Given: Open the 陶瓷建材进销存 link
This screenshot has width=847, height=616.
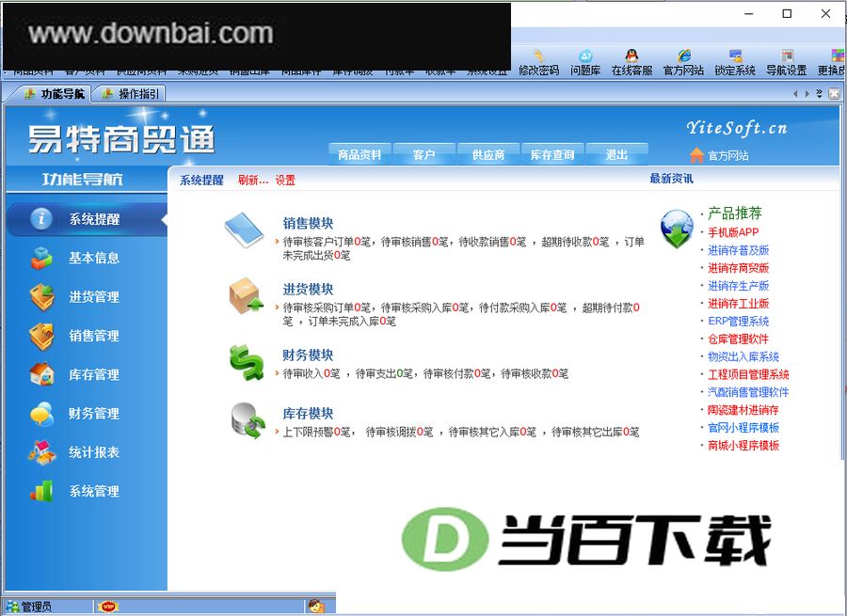Looking at the screenshot, I should pos(743,410).
